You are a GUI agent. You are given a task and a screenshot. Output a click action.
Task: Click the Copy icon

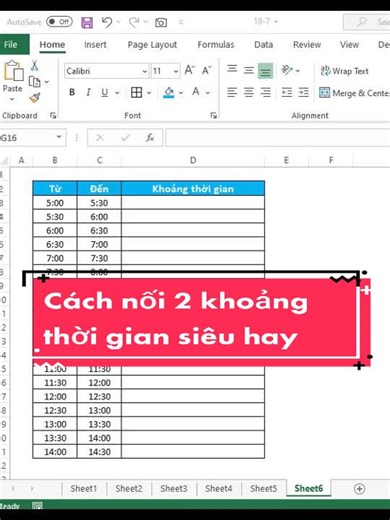pyautogui.click(x=35, y=81)
